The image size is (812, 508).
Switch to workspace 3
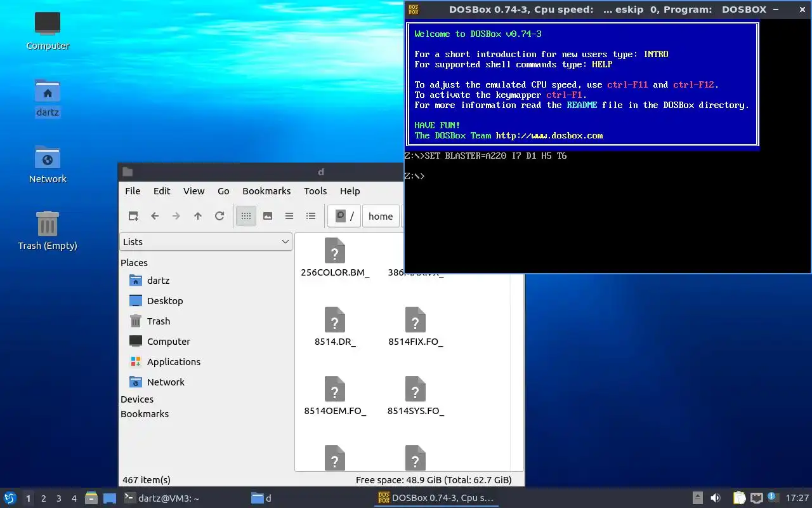(58, 498)
